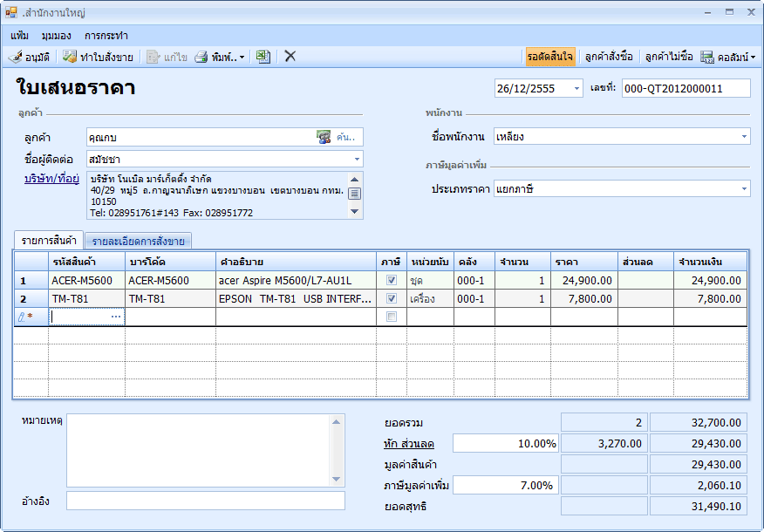Click the X delete icon in toolbar
The image size is (764, 532).
click(290, 57)
